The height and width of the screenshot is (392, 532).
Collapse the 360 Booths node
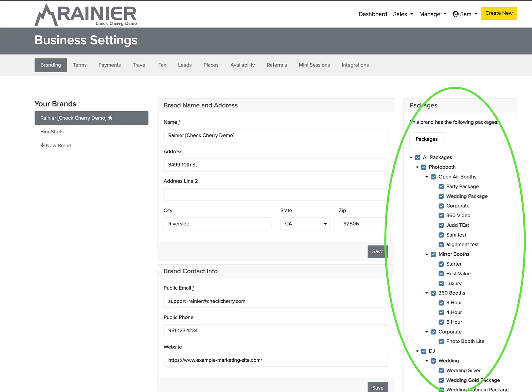pos(427,293)
